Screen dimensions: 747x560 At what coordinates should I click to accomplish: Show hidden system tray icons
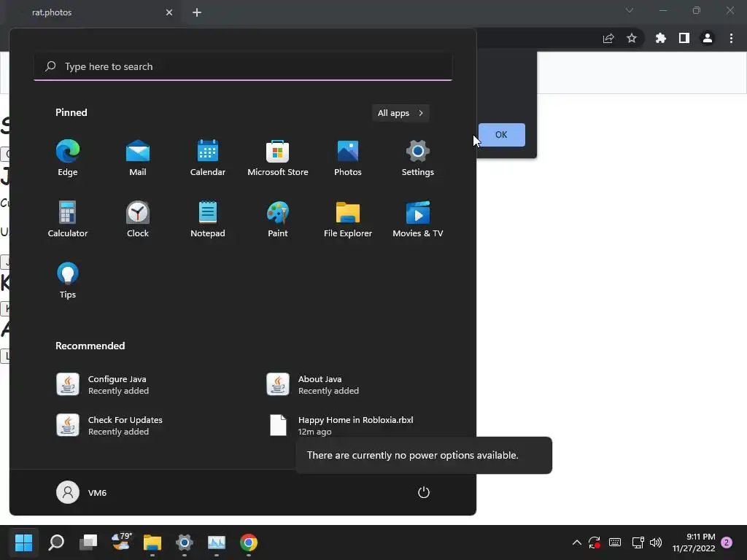point(576,542)
